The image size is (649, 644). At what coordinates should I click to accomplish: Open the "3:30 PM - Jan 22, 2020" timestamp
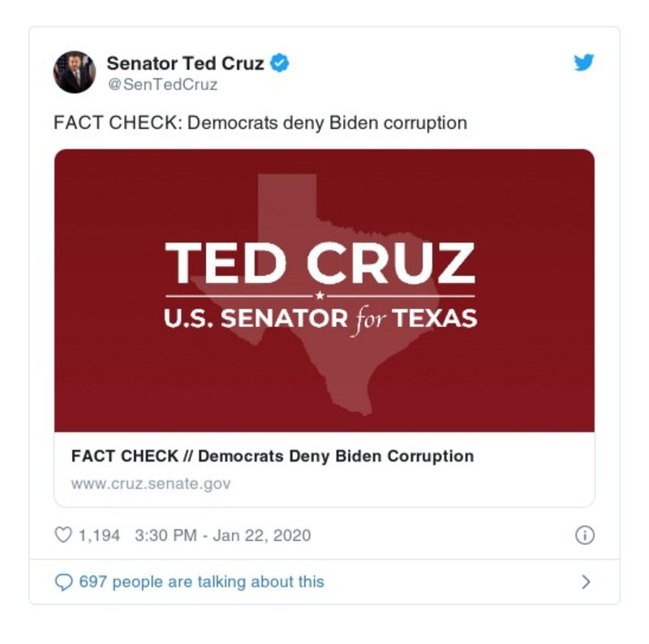pos(222,535)
